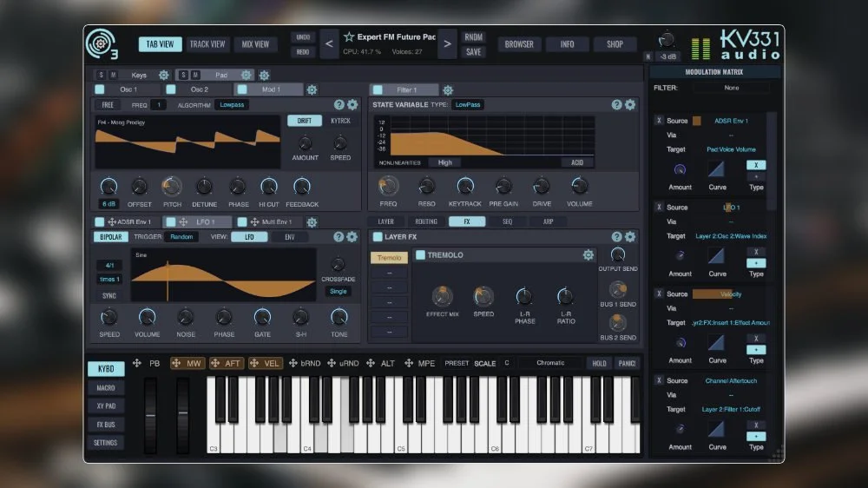Remove Velocity modulation source with X
Screen dimensions: 868x488
point(659,293)
